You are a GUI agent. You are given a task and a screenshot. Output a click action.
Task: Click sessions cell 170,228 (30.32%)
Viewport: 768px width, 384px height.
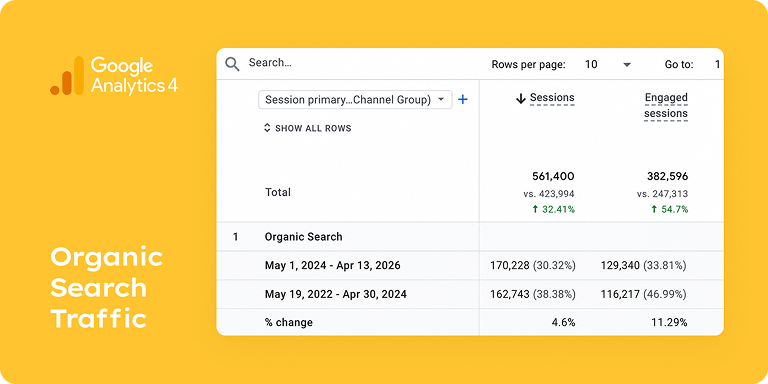pyautogui.click(x=533, y=265)
